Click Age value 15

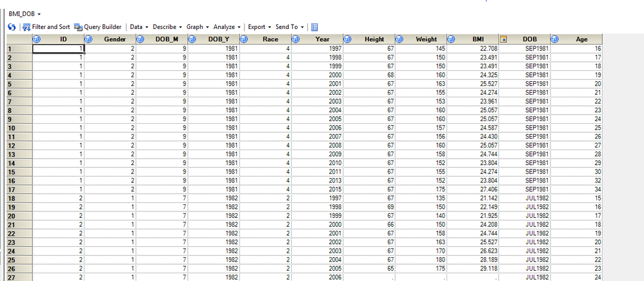(576, 198)
